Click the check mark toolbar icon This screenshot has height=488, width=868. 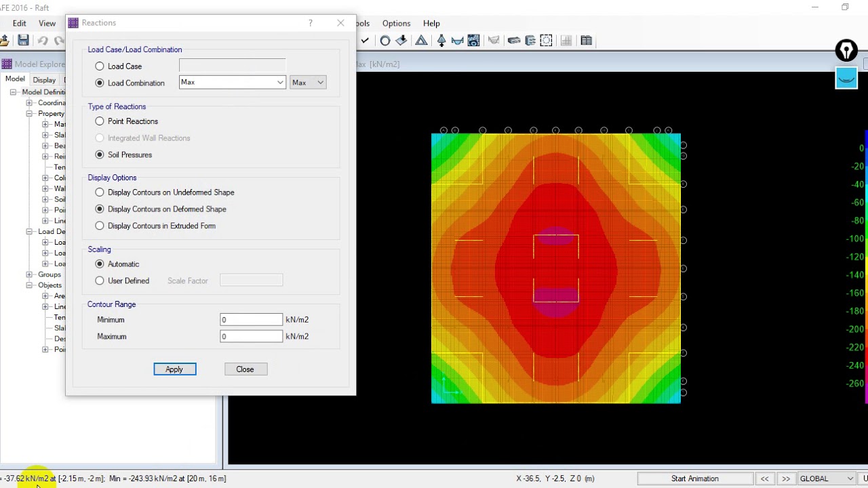point(365,41)
